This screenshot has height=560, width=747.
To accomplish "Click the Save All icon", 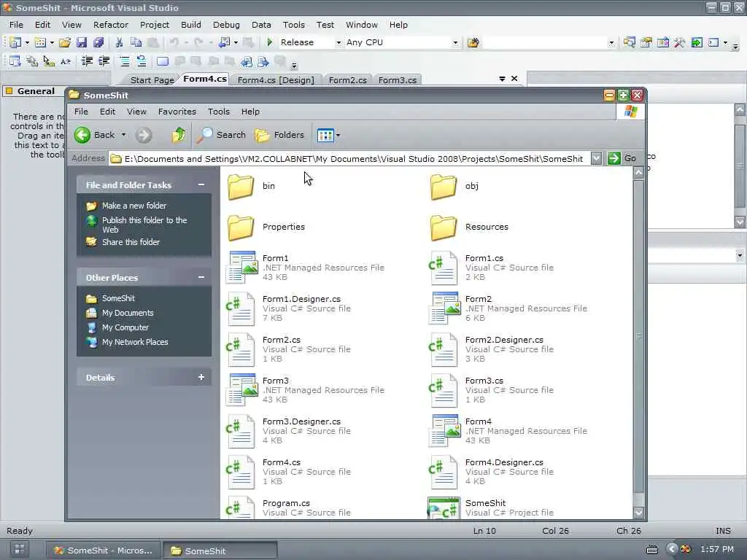I will pyautogui.click(x=98, y=42).
